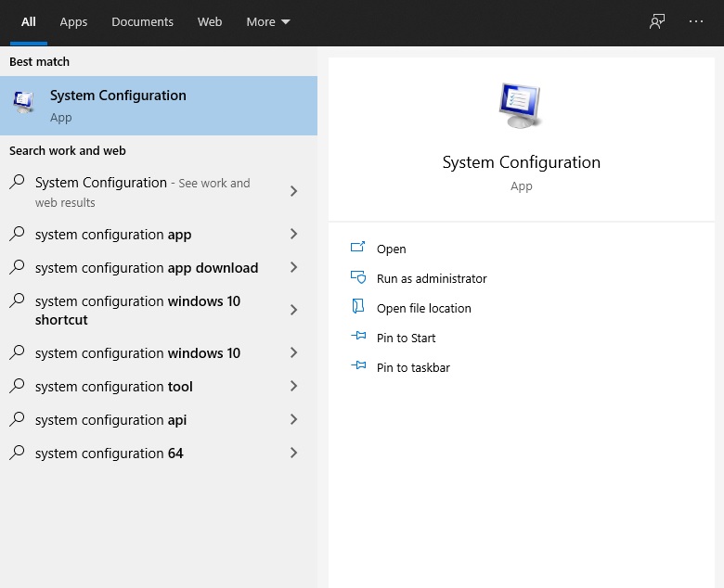Screen dimensions: 724x588
Task: Click search icon beside 'system configuration 64'
Action: click(x=17, y=452)
